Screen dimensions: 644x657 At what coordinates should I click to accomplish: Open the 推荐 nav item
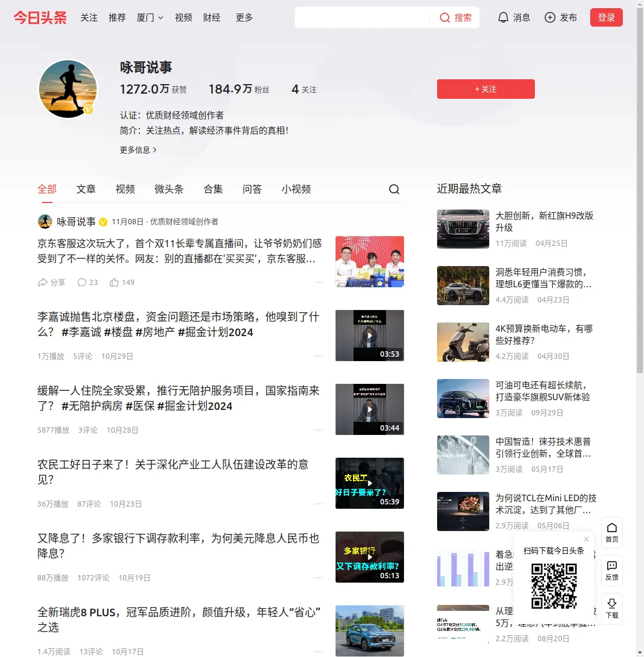coord(117,18)
